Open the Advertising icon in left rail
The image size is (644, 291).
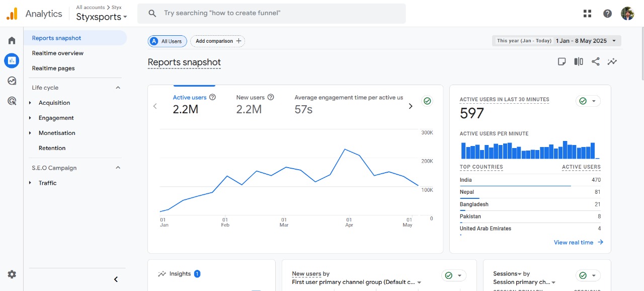coord(12,101)
